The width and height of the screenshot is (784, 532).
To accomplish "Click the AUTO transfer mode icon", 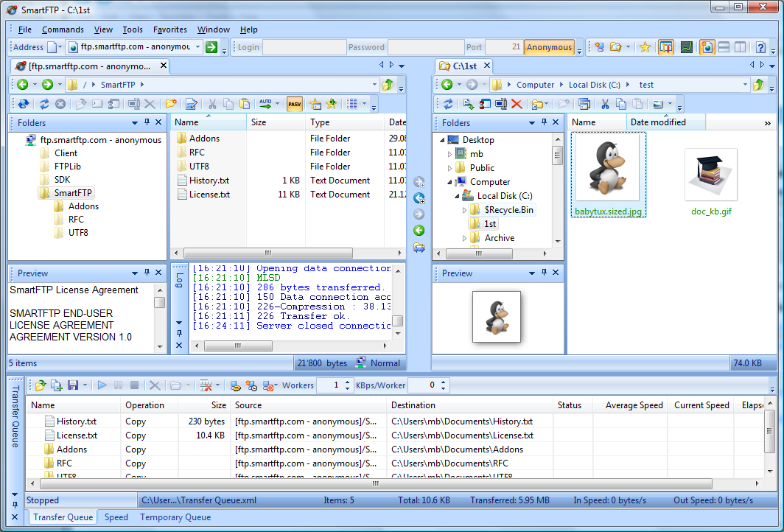I will pyautogui.click(x=265, y=104).
